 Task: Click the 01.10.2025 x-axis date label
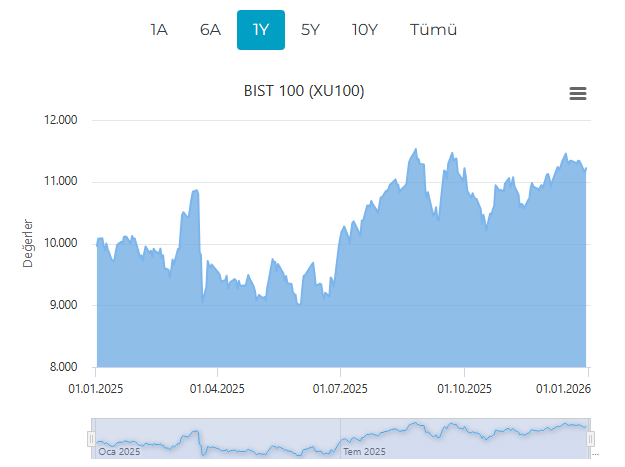coord(464,387)
